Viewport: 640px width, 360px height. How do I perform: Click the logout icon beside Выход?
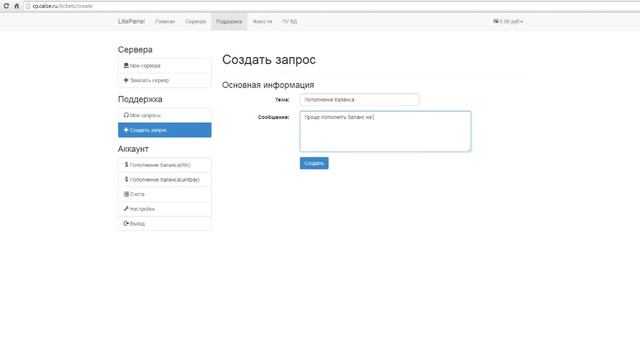click(126, 224)
